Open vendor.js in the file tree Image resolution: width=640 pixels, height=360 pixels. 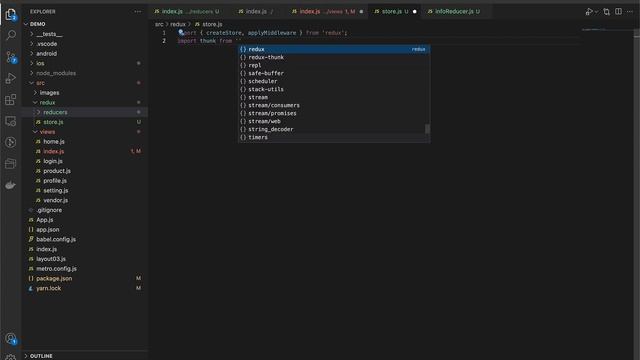85,200
